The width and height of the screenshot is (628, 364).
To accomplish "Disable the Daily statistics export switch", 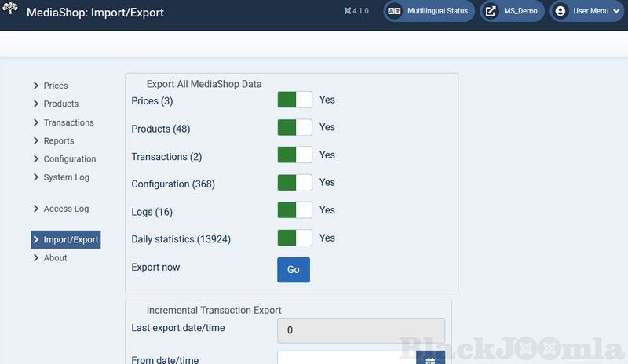I will coord(294,238).
